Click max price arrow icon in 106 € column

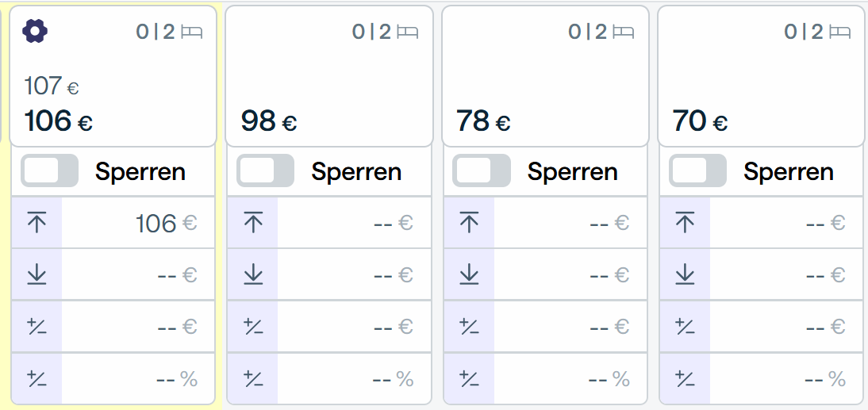[36, 222]
